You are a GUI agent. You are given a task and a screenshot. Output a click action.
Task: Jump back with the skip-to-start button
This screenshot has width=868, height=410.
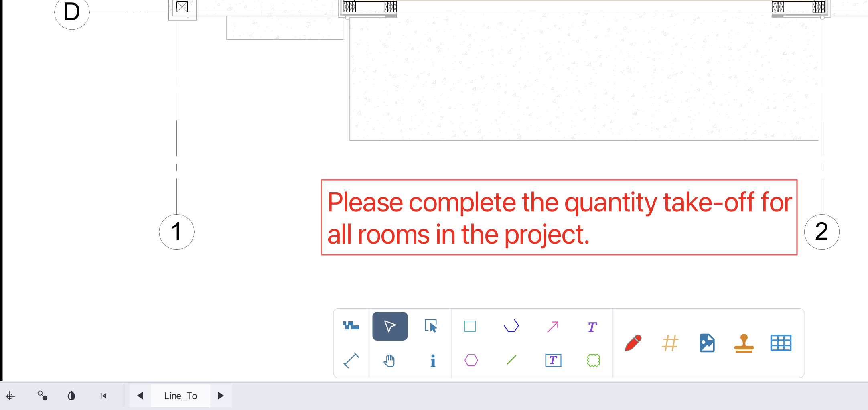103,396
